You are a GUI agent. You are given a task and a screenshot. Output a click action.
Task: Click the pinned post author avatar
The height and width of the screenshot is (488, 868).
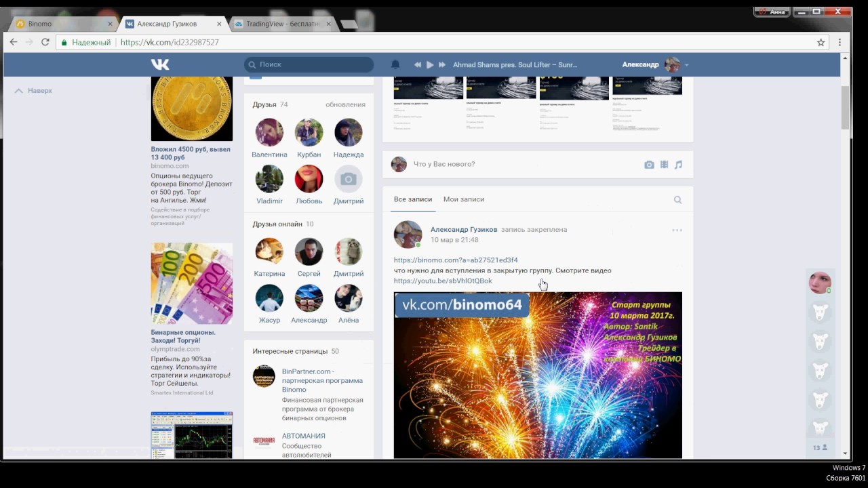[408, 235]
